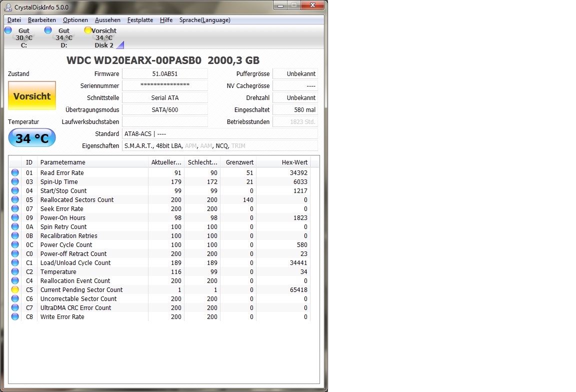Click status icon of UltraDMA CRC Error Count

coord(15,307)
